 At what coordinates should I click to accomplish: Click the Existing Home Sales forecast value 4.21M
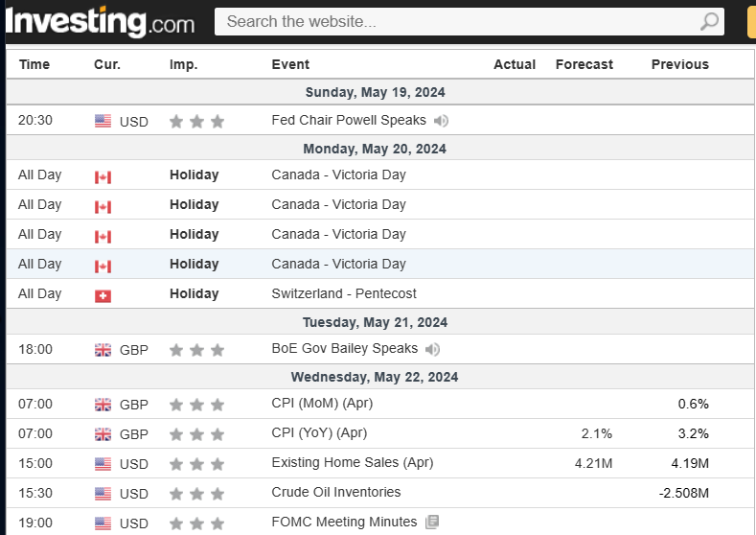(593, 463)
